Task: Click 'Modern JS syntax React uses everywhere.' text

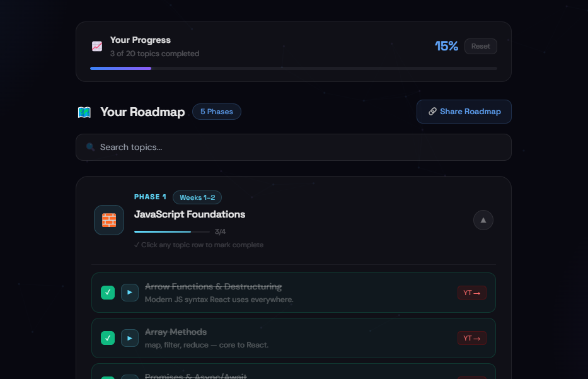Action: point(219,300)
